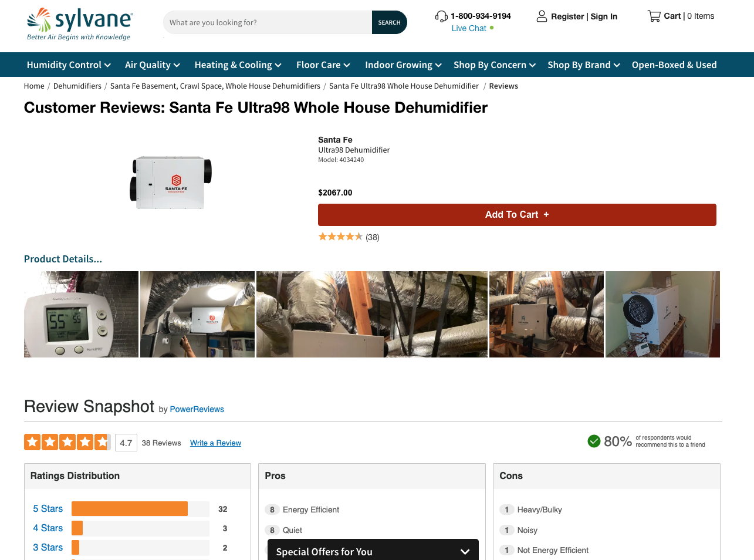Click the SEARCH button

click(389, 22)
